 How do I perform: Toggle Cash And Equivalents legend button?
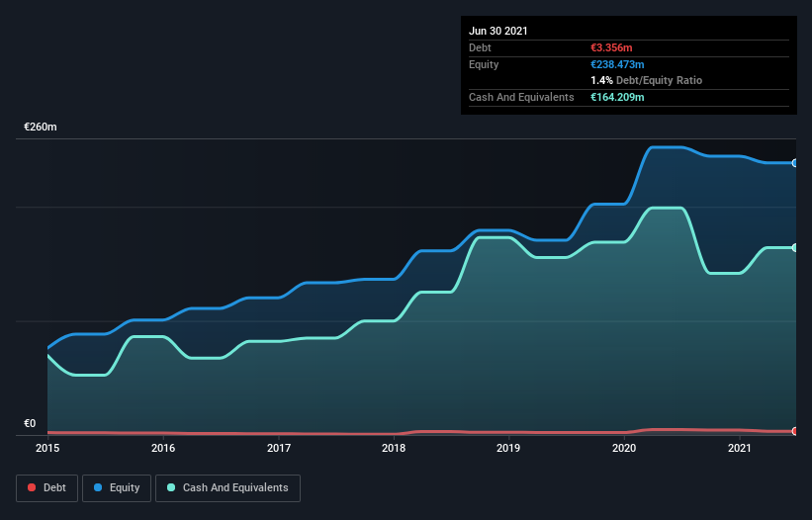227,488
